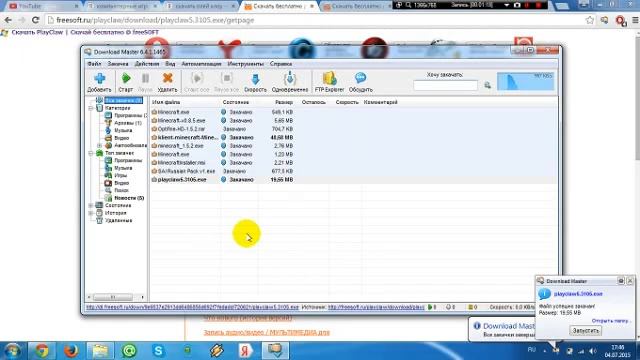
Task: Open the Инструменты menu
Action: pyautogui.click(x=246, y=64)
